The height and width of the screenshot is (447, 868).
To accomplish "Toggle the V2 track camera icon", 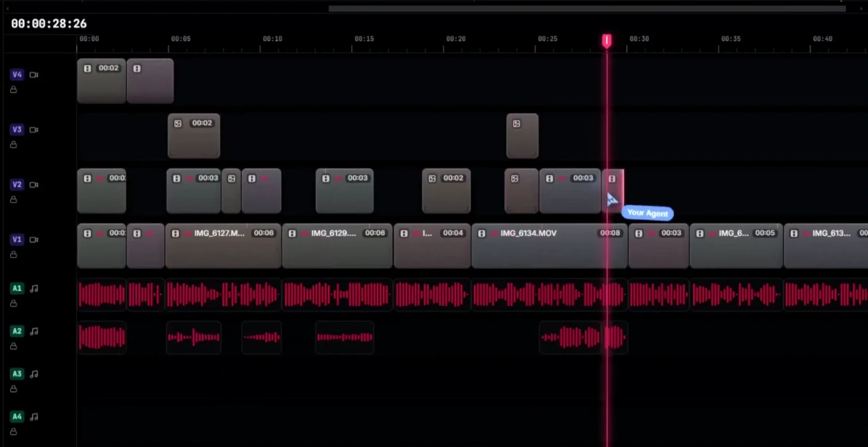I will click(x=34, y=184).
